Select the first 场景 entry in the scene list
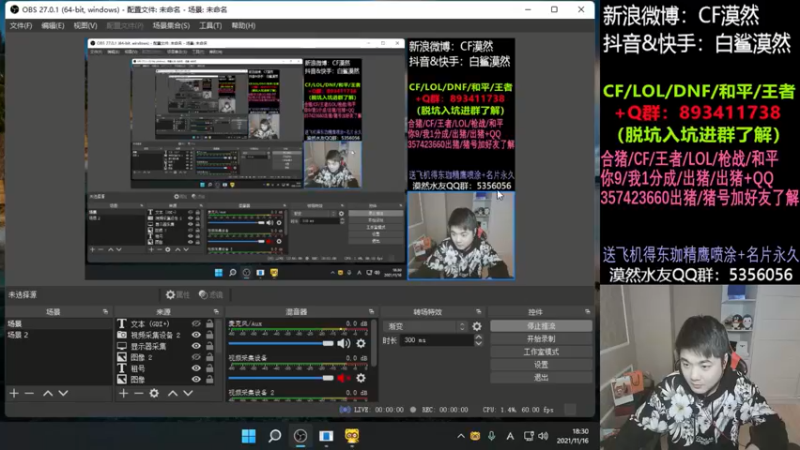The height and width of the screenshot is (450, 800). point(59,324)
